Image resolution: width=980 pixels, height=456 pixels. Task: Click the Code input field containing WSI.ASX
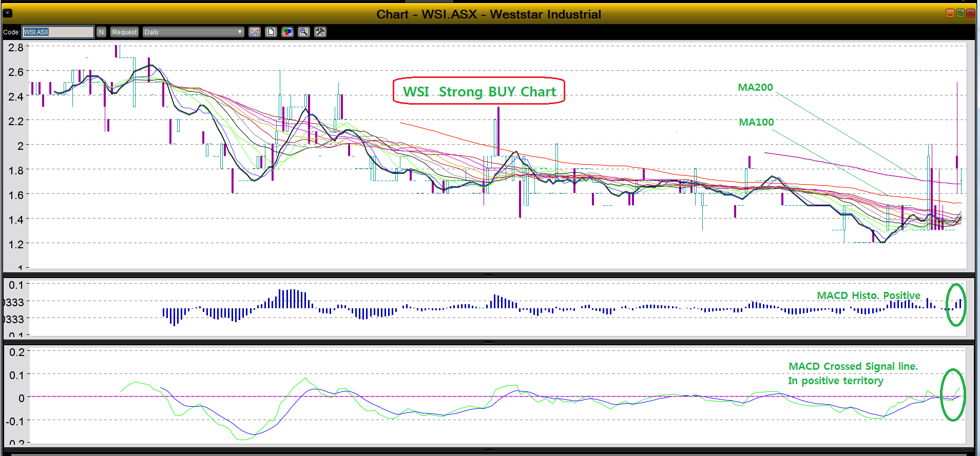coord(58,32)
